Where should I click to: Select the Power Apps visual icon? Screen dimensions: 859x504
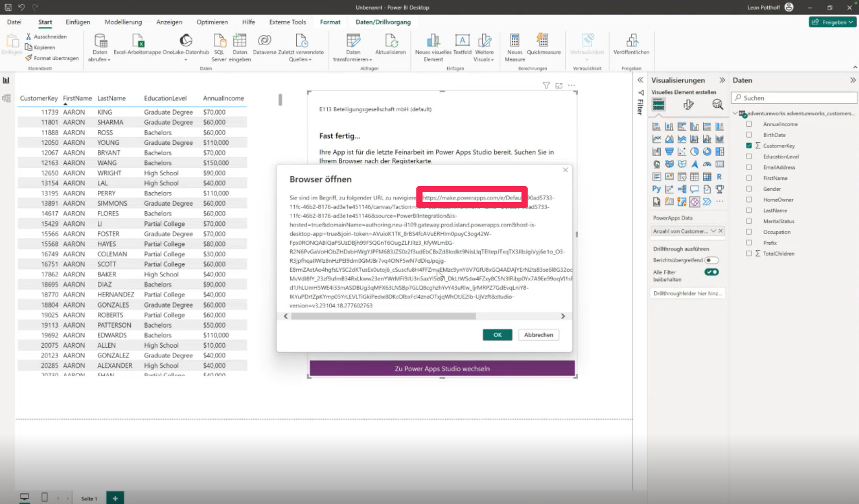point(695,201)
